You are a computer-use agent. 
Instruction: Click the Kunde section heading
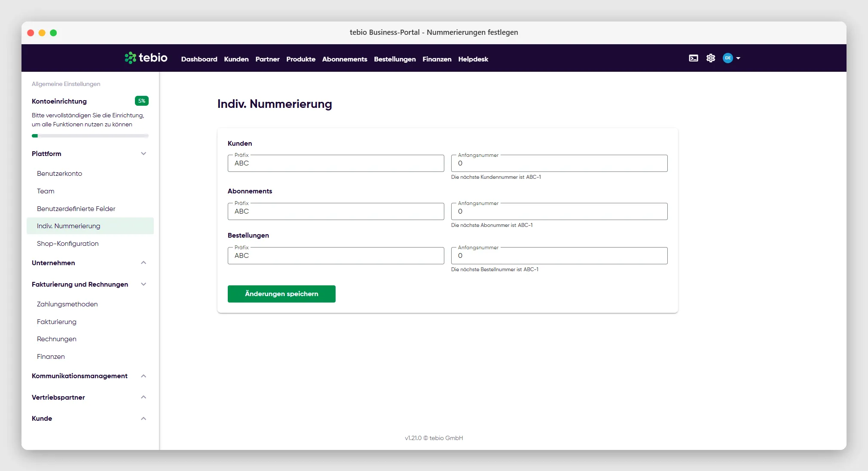coord(42,419)
